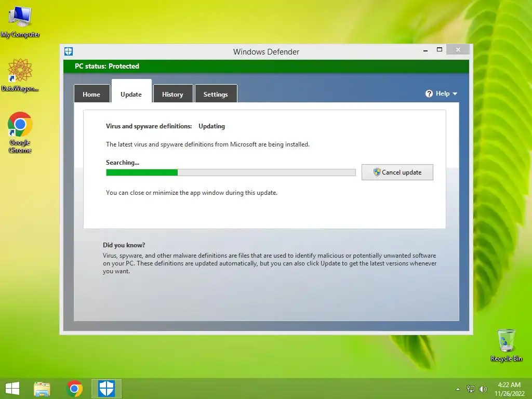Open the taskbar clock and date
Viewport: 532px width, 399px height.
click(x=509, y=389)
